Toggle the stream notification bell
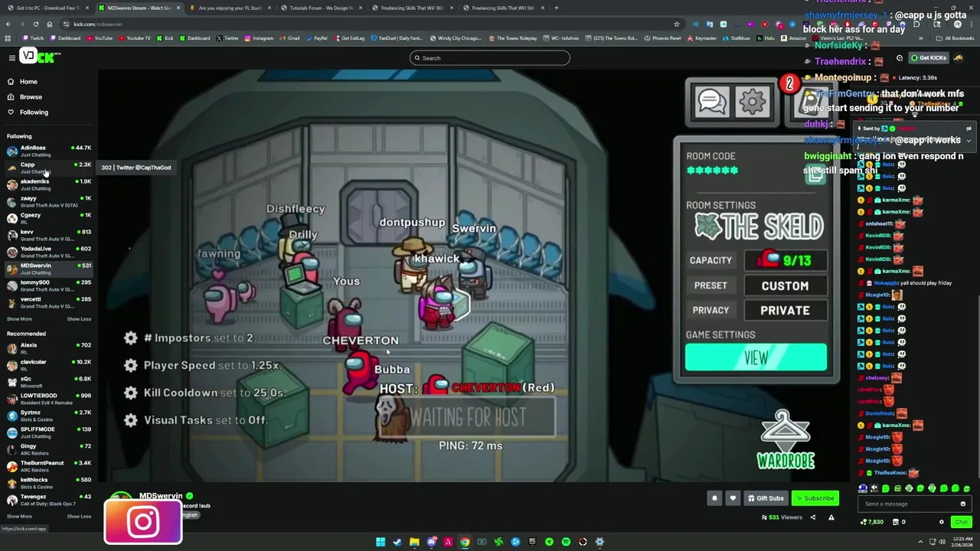 click(x=714, y=498)
